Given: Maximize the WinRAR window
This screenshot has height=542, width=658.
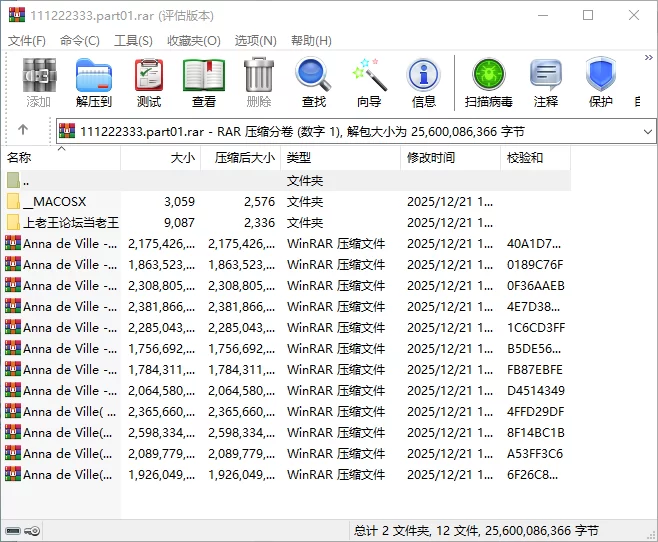Looking at the screenshot, I should (588, 15).
